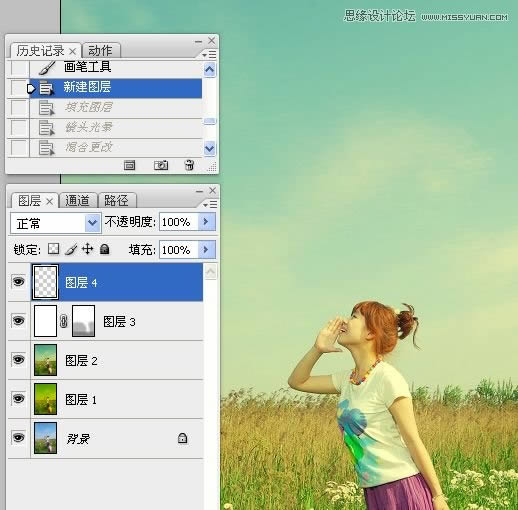This screenshot has width=518, height=510.
Task: Create new document from current state icon
Action: 129,165
